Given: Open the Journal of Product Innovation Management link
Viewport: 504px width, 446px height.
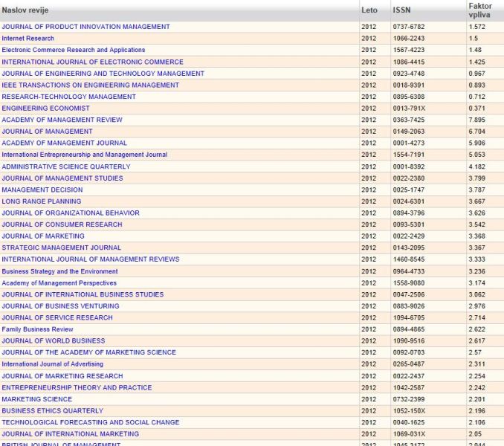Looking at the screenshot, I should point(85,27).
